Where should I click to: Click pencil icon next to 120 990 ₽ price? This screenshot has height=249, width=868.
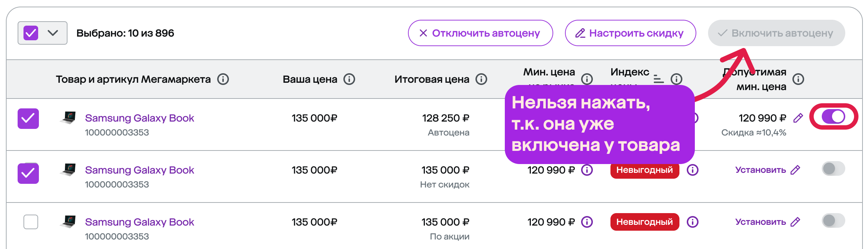798,118
